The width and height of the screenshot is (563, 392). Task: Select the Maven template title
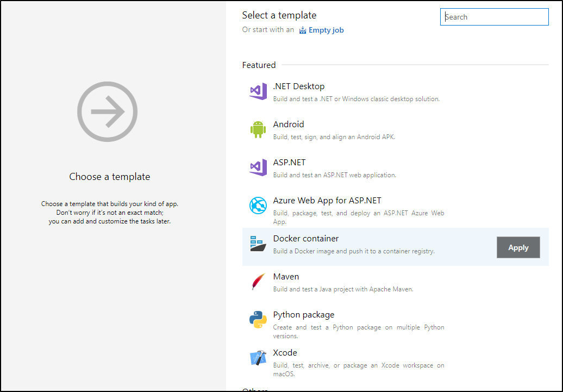pyautogui.click(x=286, y=277)
